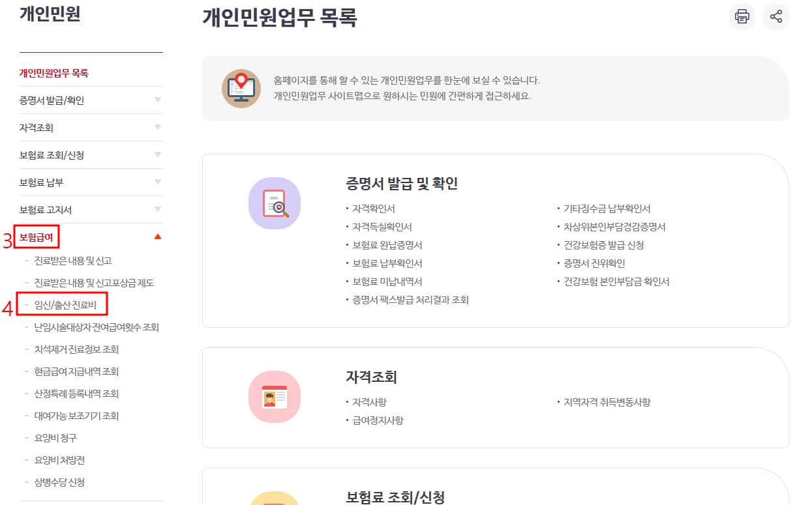Open 진료받은 내용 및 신고 submenu
This screenshot has height=505, width=812.
tap(73, 261)
